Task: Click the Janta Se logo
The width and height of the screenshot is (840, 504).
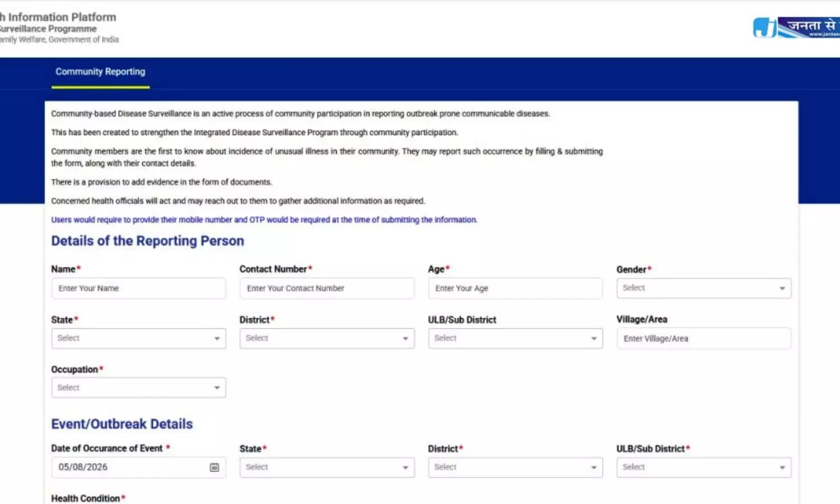Action: click(796, 27)
